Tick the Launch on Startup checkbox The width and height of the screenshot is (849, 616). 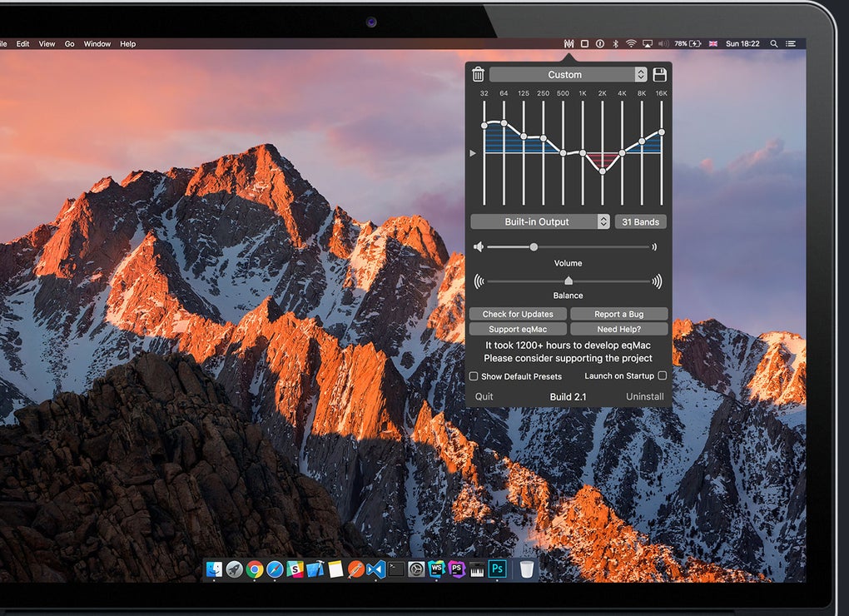(x=663, y=375)
